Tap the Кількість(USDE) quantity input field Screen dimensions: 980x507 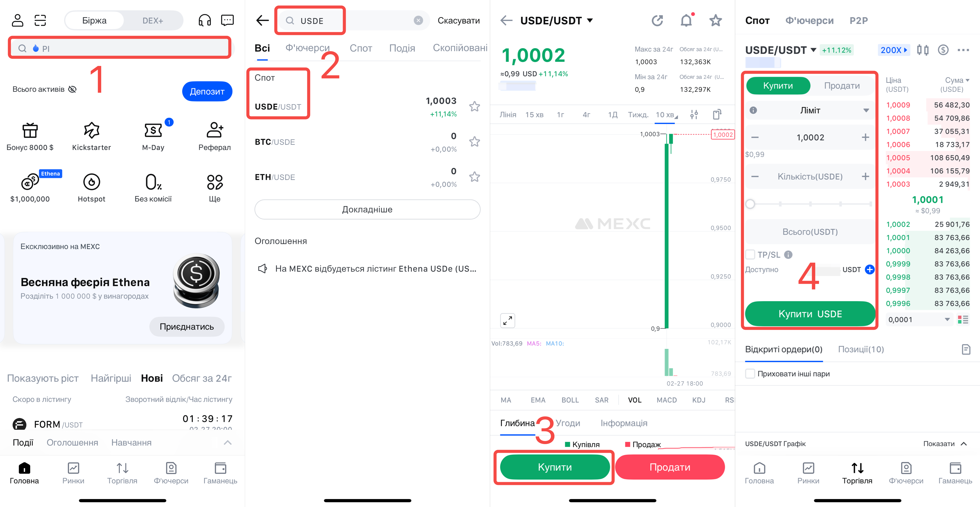coord(810,177)
